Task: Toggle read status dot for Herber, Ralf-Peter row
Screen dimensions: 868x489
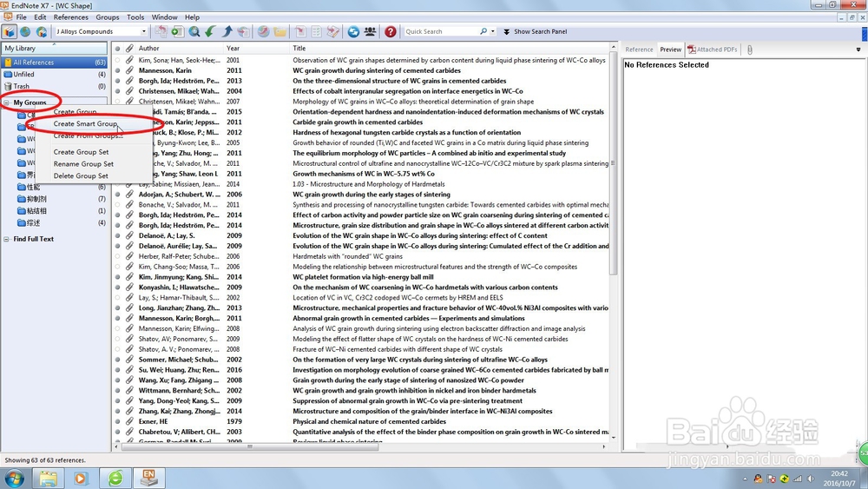Action: 117,256
